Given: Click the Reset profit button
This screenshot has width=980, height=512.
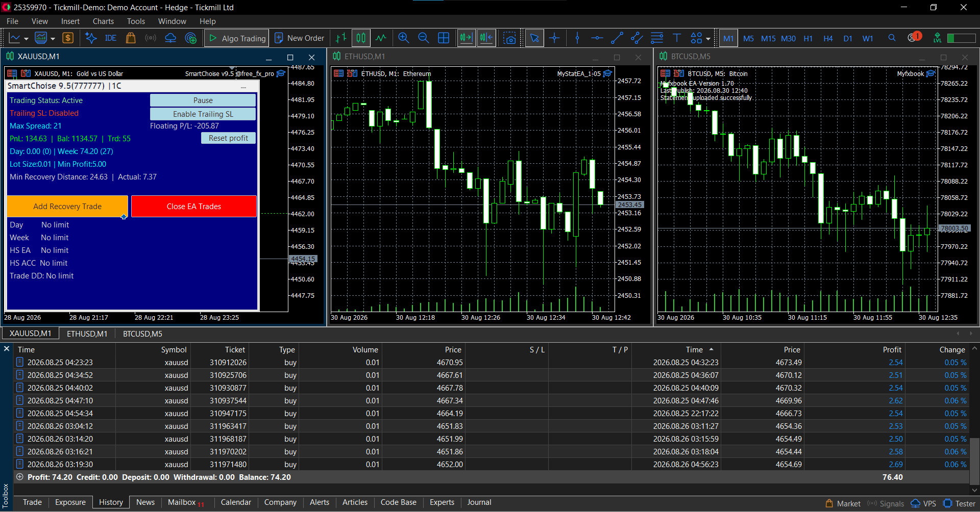Looking at the screenshot, I should pyautogui.click(x=228, y=138).
